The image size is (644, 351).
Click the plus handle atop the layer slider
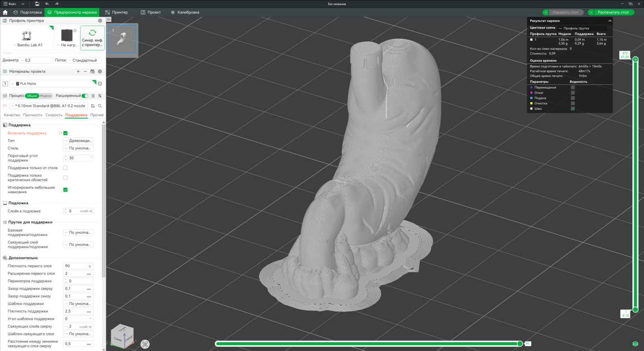[636, 59]
